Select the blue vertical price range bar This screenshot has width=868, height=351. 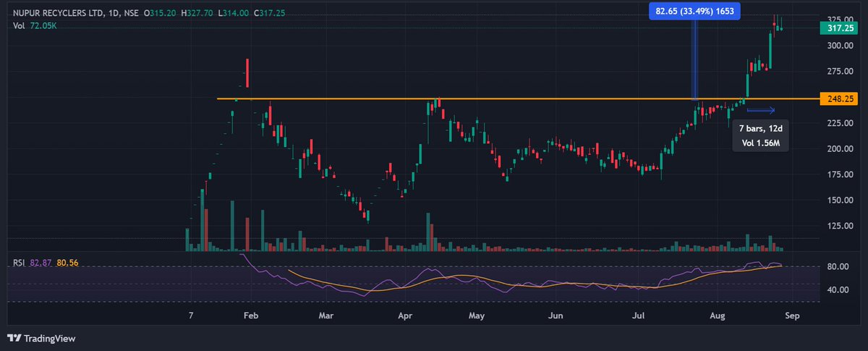pyautogui.click(x=696, y=59)
